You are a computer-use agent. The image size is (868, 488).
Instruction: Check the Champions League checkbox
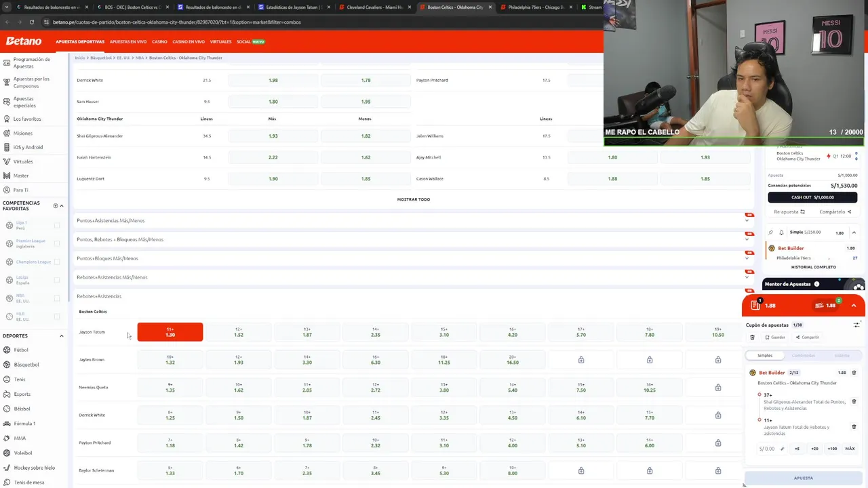(57, 262)
